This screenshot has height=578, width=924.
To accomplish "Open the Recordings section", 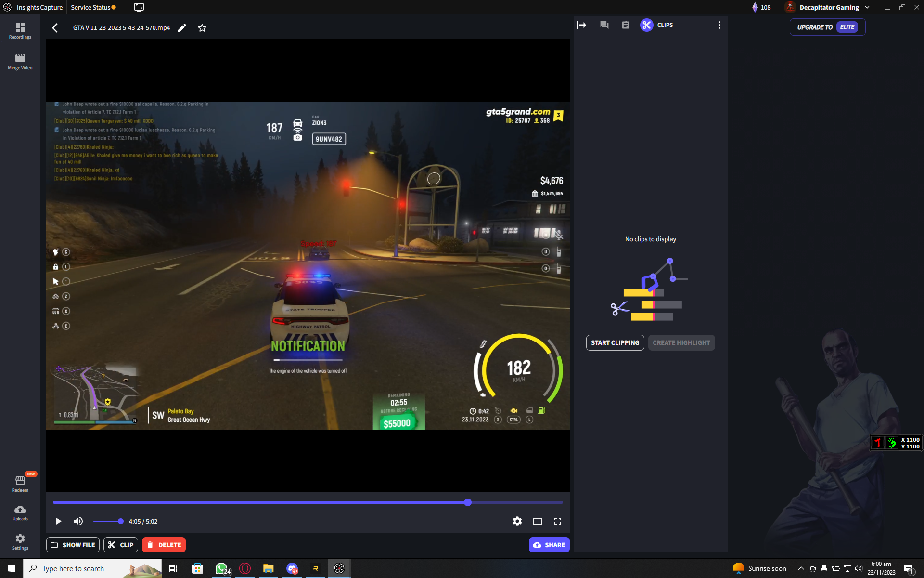I will click(x=20, y=31).
